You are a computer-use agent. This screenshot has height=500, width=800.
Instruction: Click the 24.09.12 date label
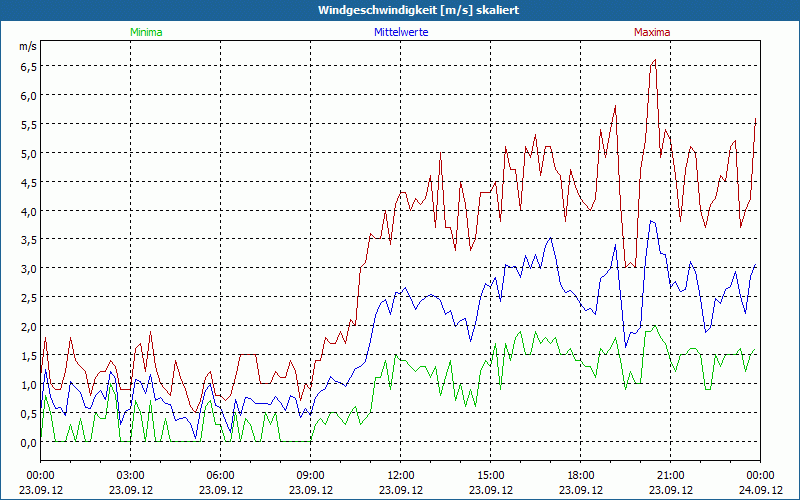(760, 490)
